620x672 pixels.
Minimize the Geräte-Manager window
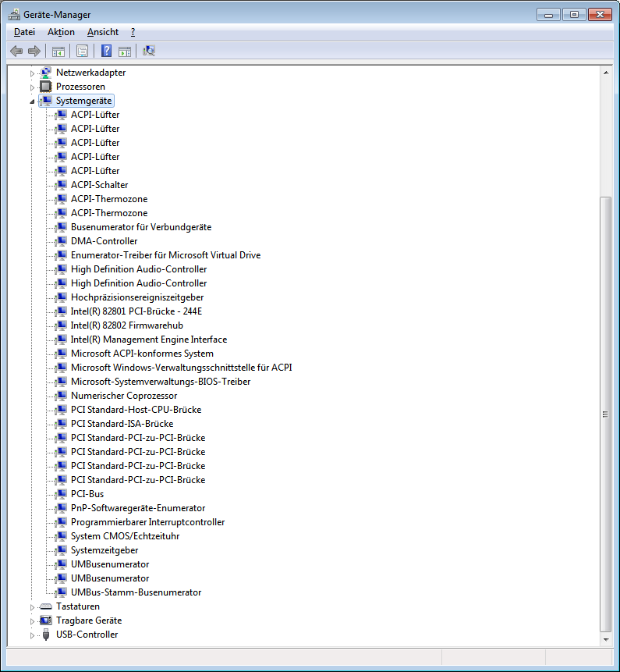coord(549,15)
